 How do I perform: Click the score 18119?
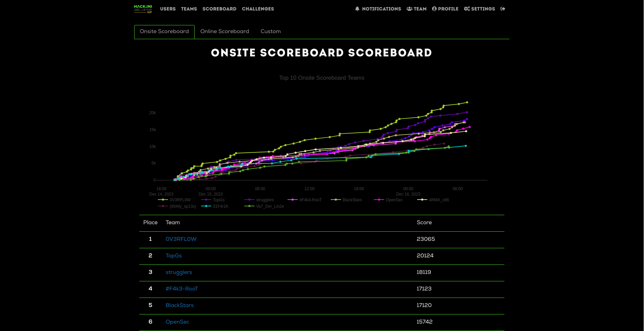pos(424,272)
